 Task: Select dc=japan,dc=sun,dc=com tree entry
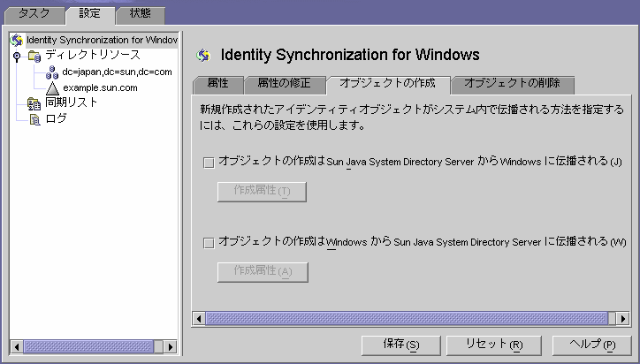[118, 72]
